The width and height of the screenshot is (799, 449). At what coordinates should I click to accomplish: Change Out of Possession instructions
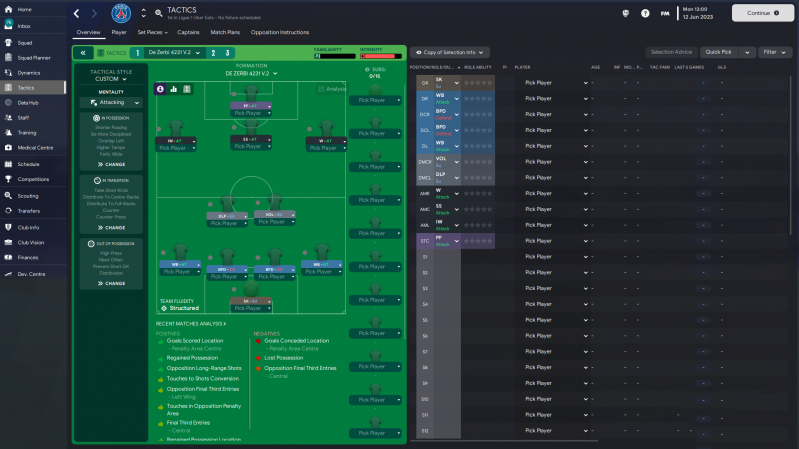pos(111,283)
